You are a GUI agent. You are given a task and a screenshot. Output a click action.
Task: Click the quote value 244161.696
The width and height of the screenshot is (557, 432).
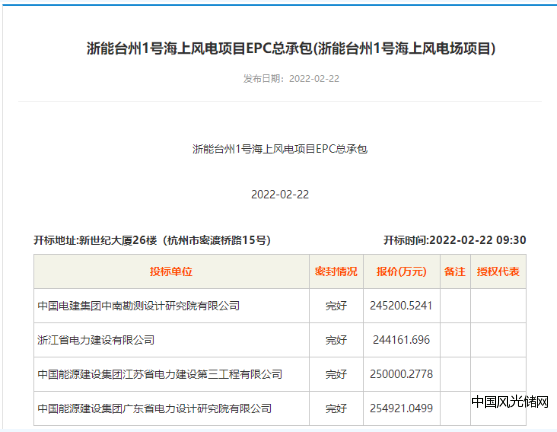401,340
